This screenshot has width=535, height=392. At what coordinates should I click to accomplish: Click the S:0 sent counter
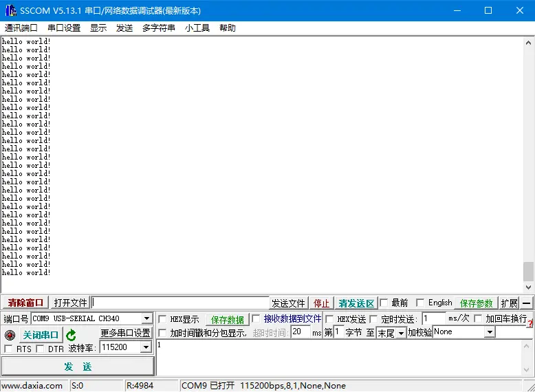click(78, 386)
